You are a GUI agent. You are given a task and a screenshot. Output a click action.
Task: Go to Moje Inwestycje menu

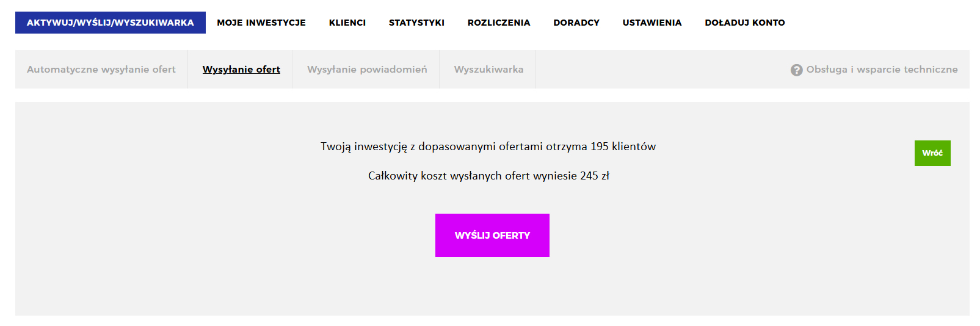(x=261, y=23)
